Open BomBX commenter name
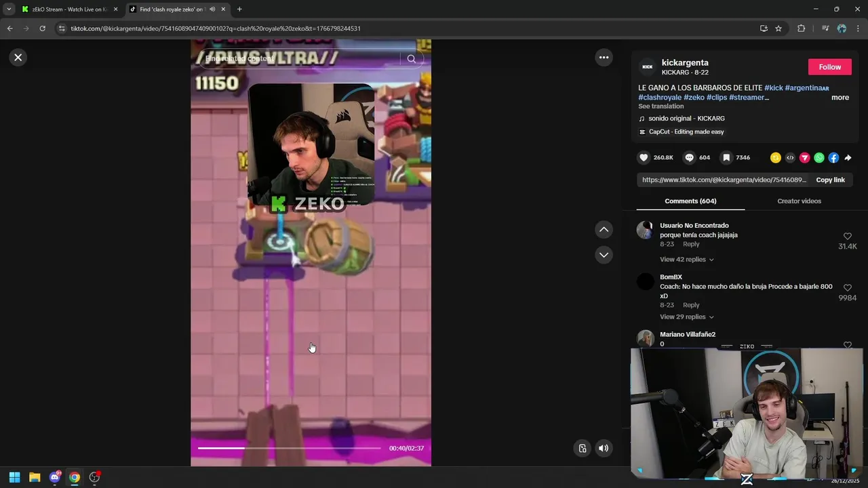 [x=671, y=277]
